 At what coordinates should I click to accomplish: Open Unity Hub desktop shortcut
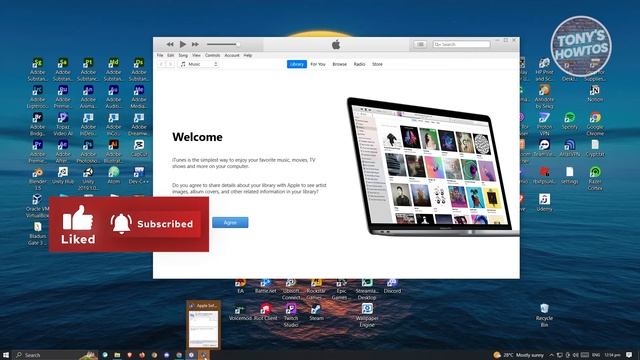click(63, 176)
